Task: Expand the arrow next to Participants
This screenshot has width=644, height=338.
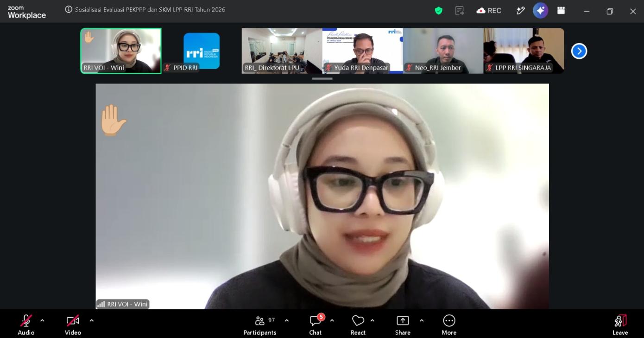Action: click(x=287, y=320)
